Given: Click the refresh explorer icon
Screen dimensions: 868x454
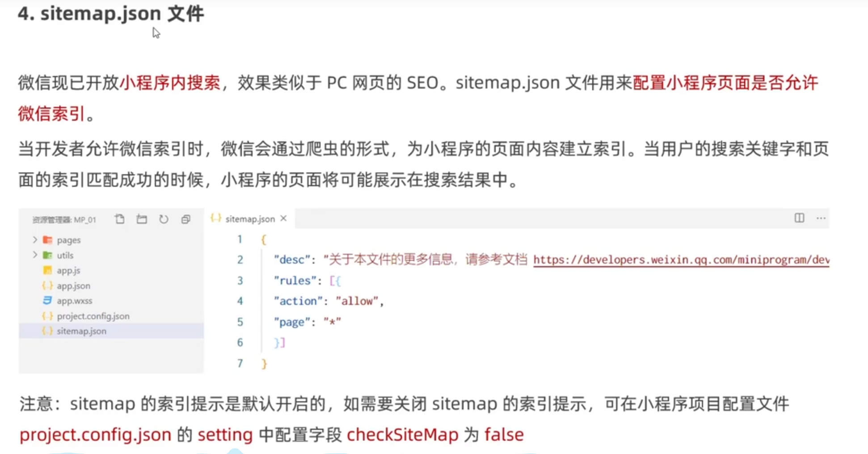Looking at the screenshot, I should point(164,219).
